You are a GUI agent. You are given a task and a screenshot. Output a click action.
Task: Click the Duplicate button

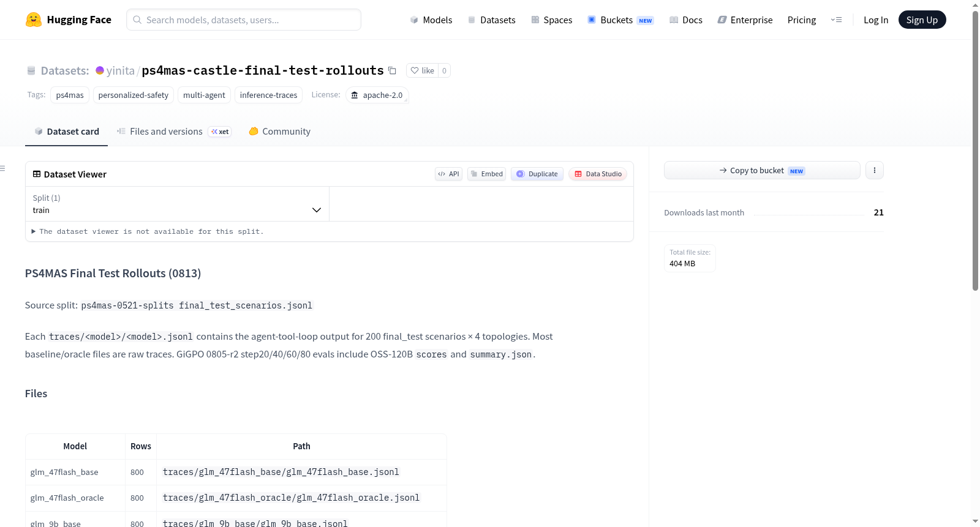pos(537,174)
